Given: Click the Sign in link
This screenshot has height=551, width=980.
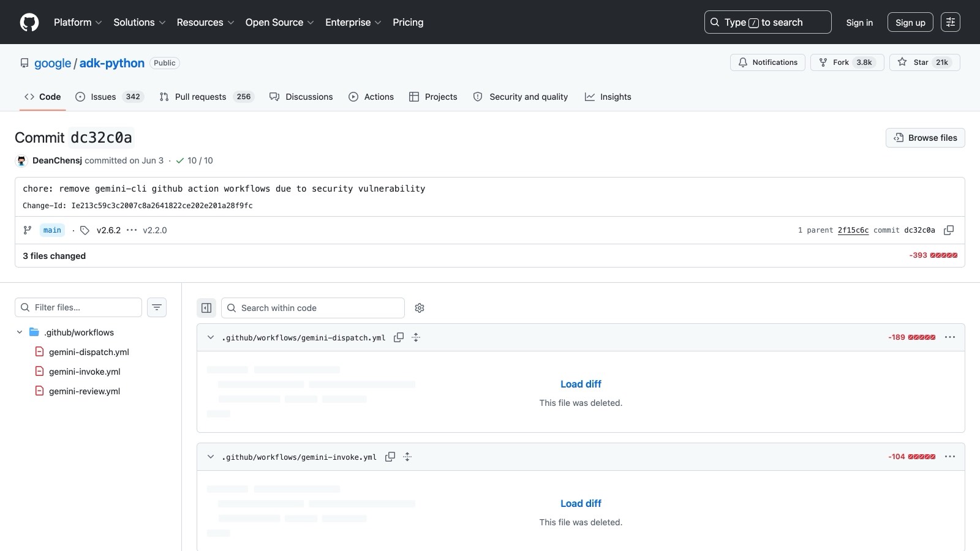Looking at the screenshot, I should (859, 22).
